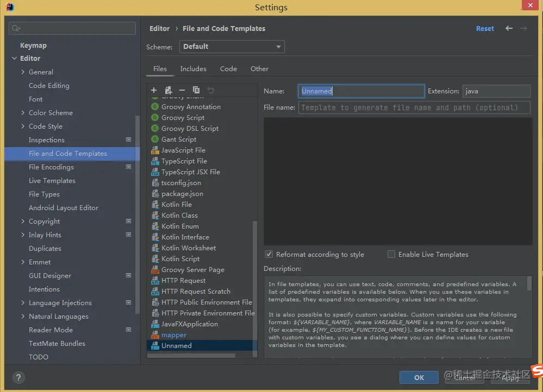Viewport: 543px width, 392px height.
Task: Click the HTTP Request template icon
Action: (155, 281)
